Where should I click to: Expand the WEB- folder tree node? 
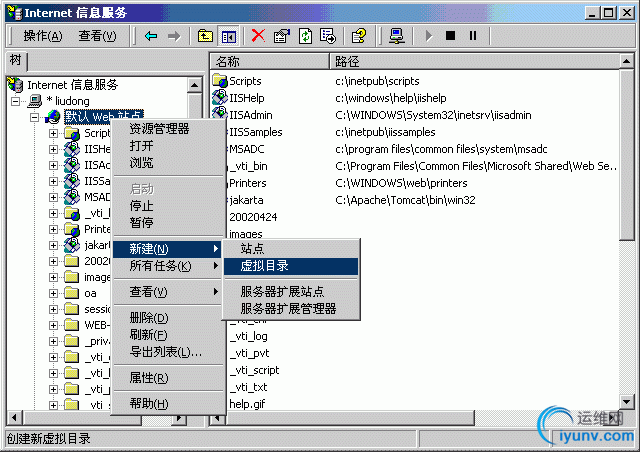53,325
